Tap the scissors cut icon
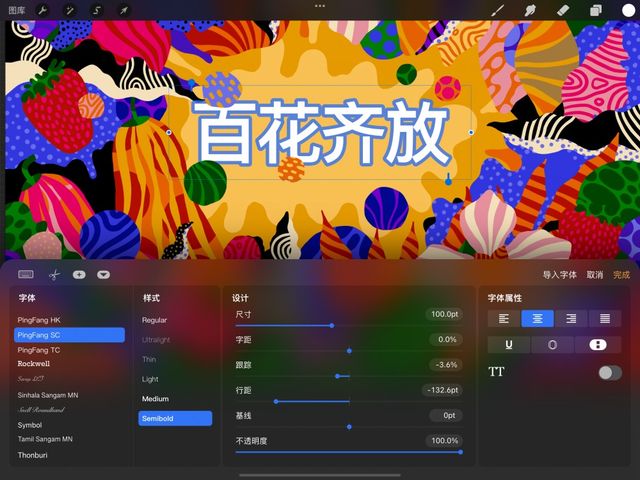The width and height of the screenshot is (640, 480). pos(54,275)
